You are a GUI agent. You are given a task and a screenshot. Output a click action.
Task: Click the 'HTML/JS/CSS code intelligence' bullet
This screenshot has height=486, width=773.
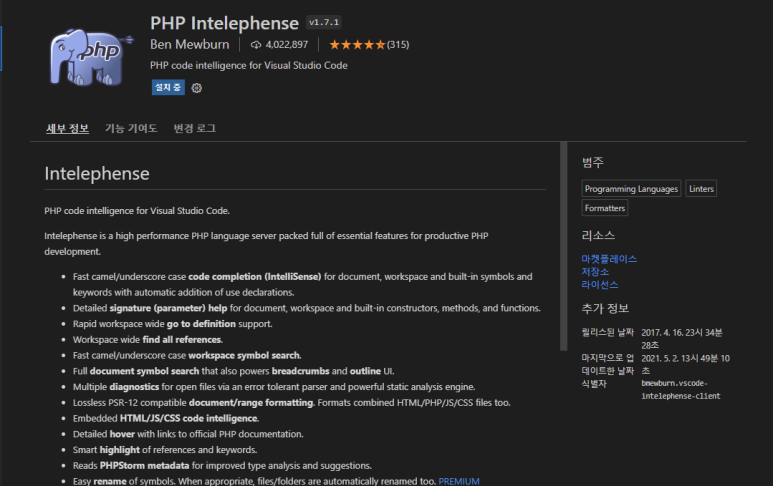166,418
